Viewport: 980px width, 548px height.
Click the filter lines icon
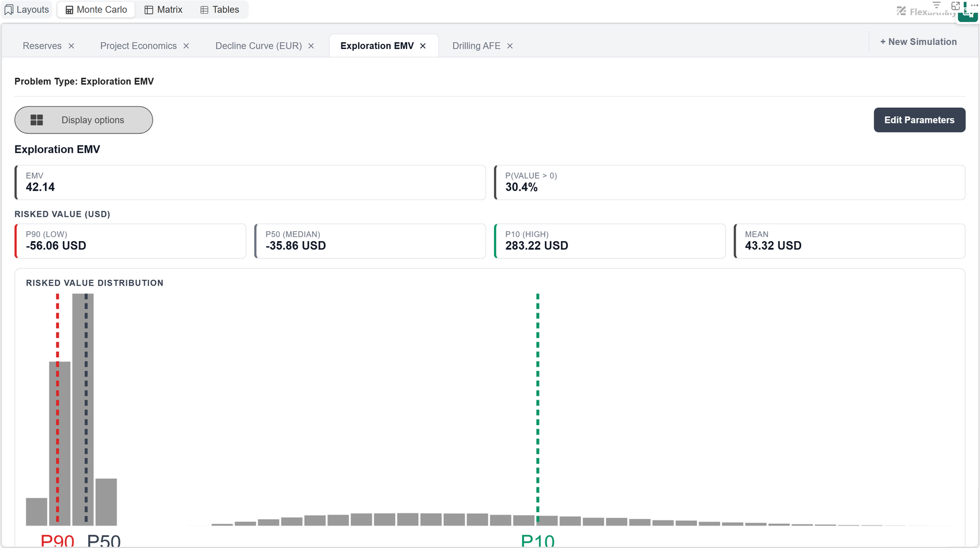pyautogui.click(x=937, y=5)
